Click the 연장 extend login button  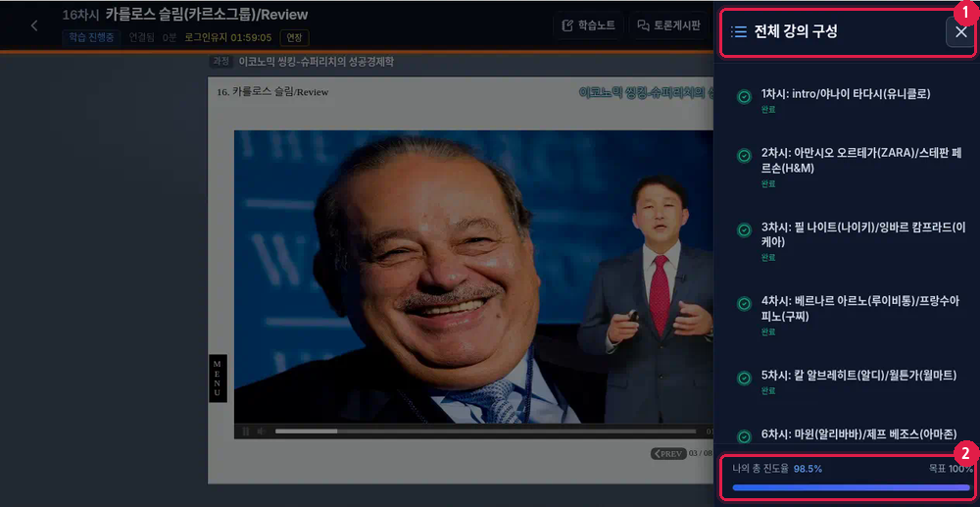(294, 37)
